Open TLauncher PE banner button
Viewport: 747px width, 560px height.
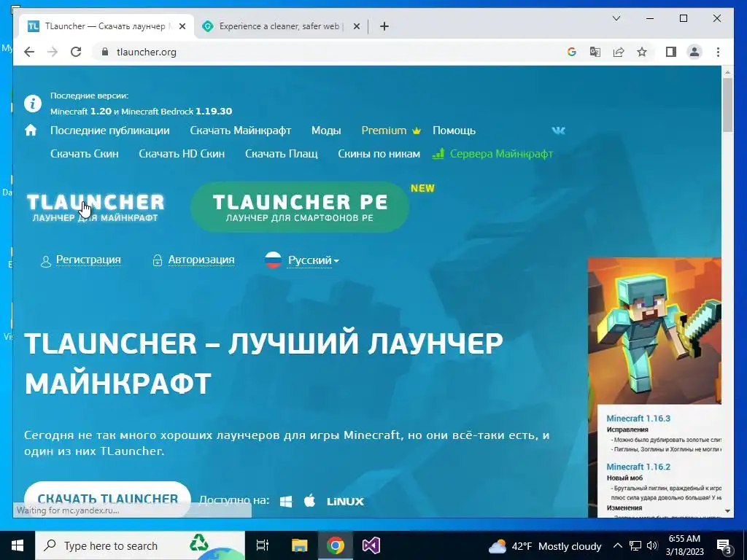300,206
